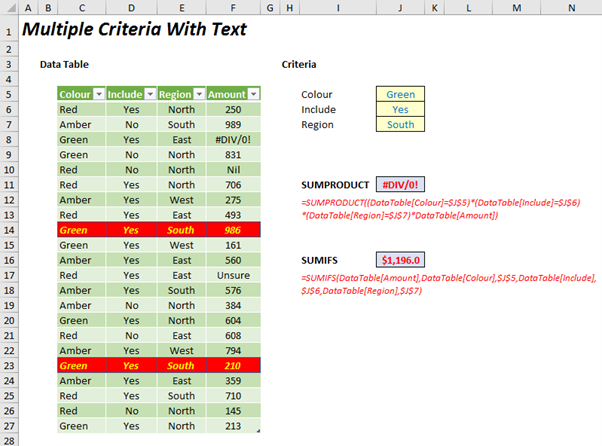
Task: Select the Nil amount cell
Action: click(x=233, y=170)
